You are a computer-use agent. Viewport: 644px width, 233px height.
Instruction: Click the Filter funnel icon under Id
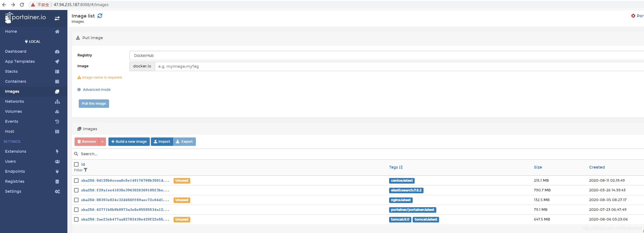[86, 170]
